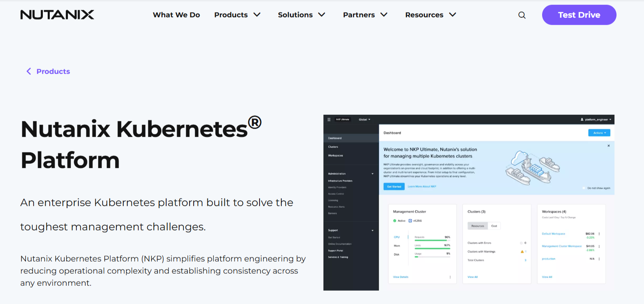Click View All in Workspaces card
This screenshot has width=644, height=304.
click(x=547, y=277)
